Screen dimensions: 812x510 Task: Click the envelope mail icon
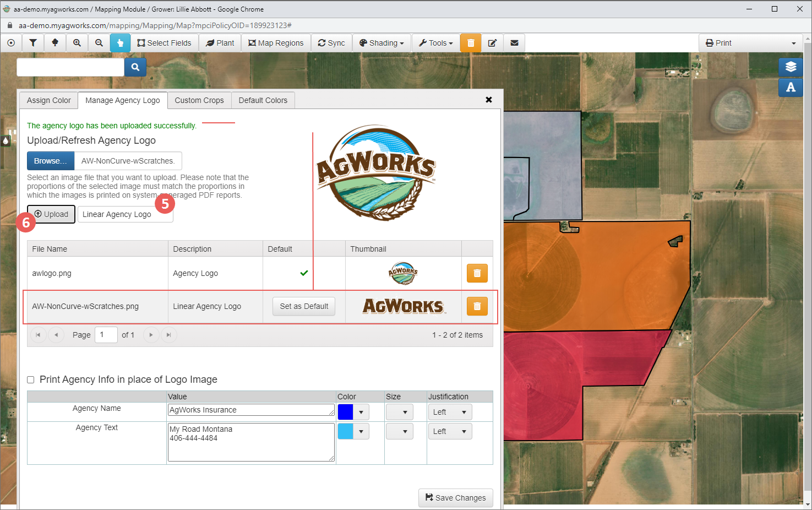[514, 43]
